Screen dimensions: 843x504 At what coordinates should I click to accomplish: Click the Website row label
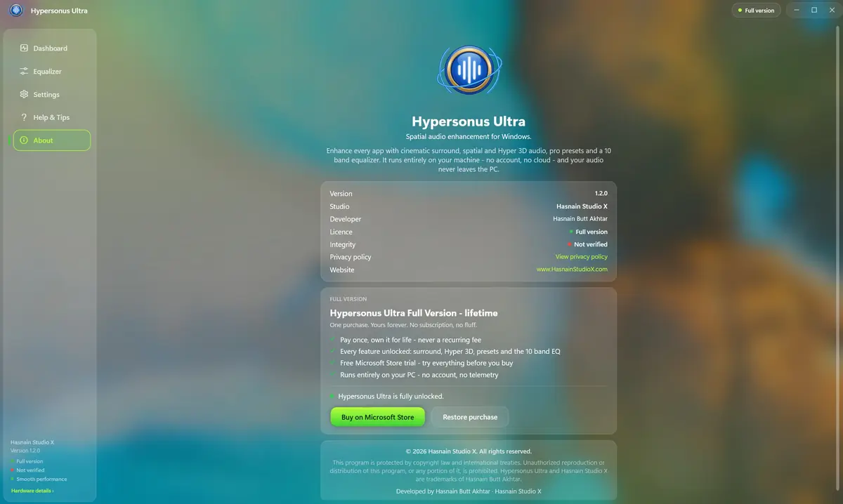click(x=342, y=270)
